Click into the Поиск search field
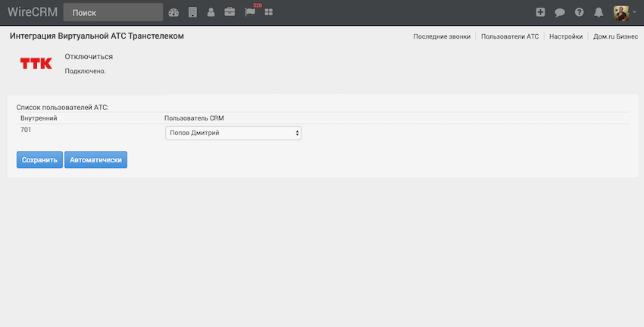Screen dimensions: 644x327 pos(114,12)
